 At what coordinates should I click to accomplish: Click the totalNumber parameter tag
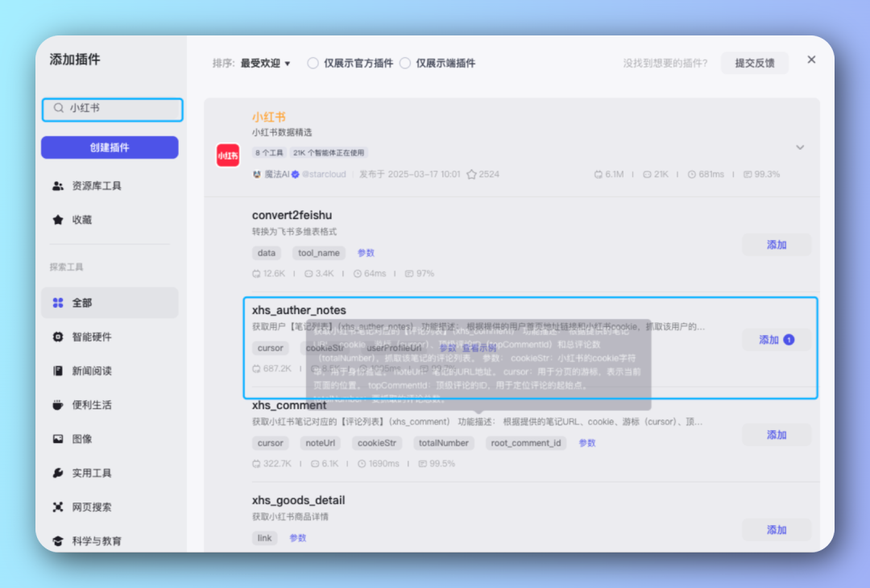pos(443,443)
